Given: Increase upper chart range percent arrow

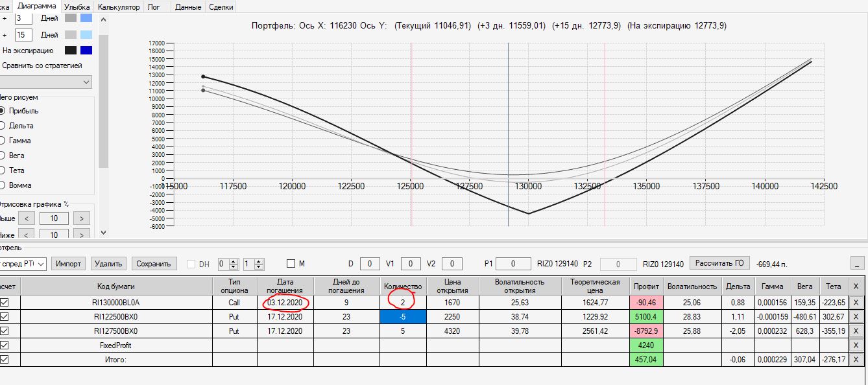Looking at the screenshot, I should 81,218.
